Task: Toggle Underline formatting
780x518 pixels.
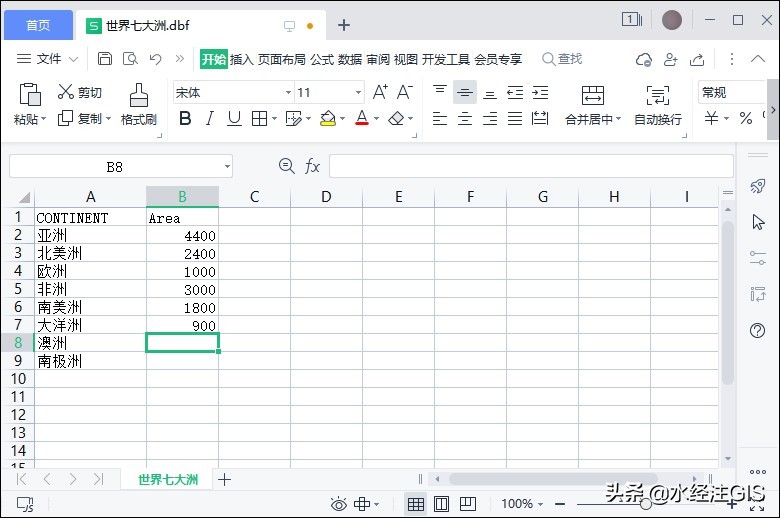Action: (234, 118)
